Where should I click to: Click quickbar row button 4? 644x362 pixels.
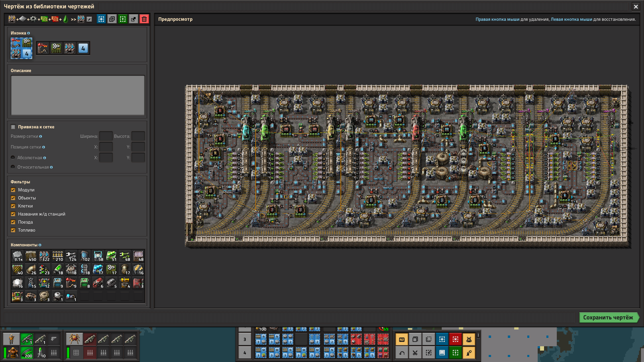[245, 353]
